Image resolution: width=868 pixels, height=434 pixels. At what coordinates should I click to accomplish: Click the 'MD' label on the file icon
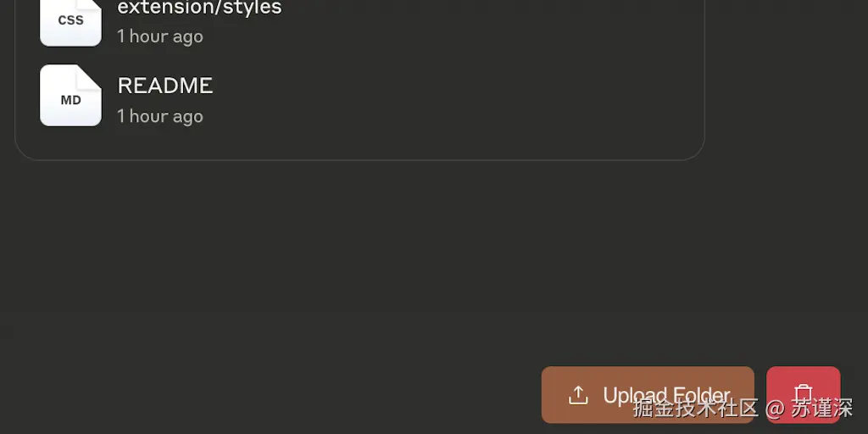(70, 100)
